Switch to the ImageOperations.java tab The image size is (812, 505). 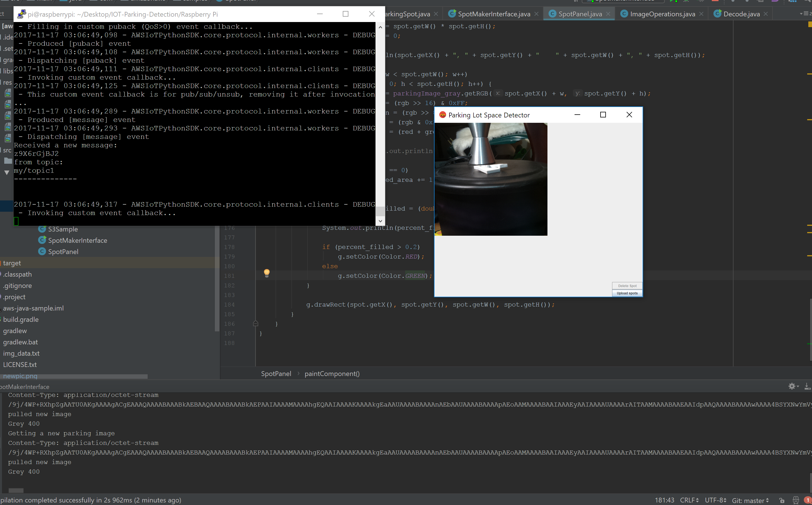[x=662, y=14]
